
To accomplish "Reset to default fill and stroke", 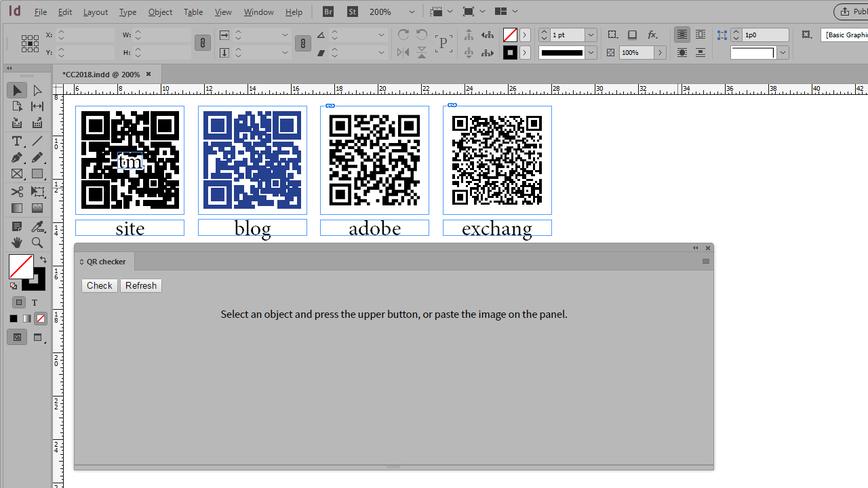I will (x=14, y=286).
